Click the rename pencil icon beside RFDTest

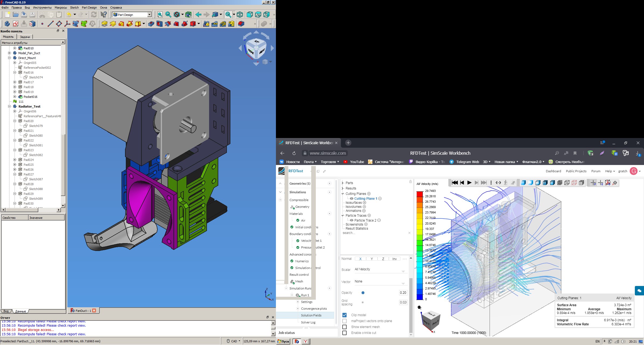point(324,171)
